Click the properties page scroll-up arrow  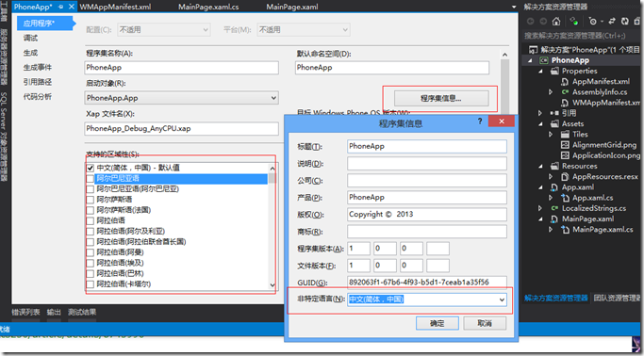504,55
